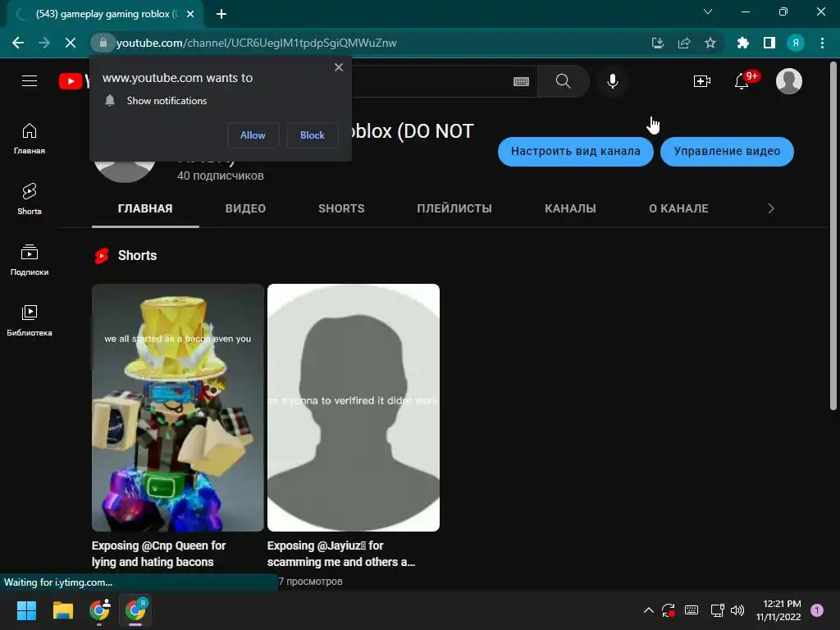Expand more channel tabs with right chevron
Screen dimensions: 840x630
click(771, 208)
